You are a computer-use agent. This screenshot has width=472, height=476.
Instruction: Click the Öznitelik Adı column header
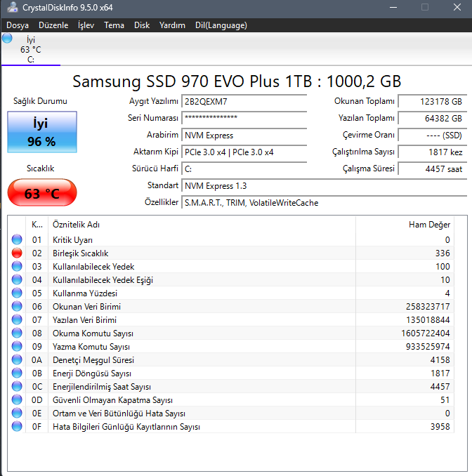tap(202, 225)
